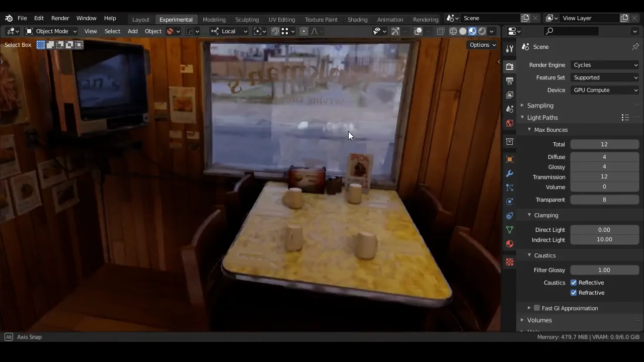Add a new View Layer via the copy icon
Viewport: 644px width, 362px height.
pos(624,18)
